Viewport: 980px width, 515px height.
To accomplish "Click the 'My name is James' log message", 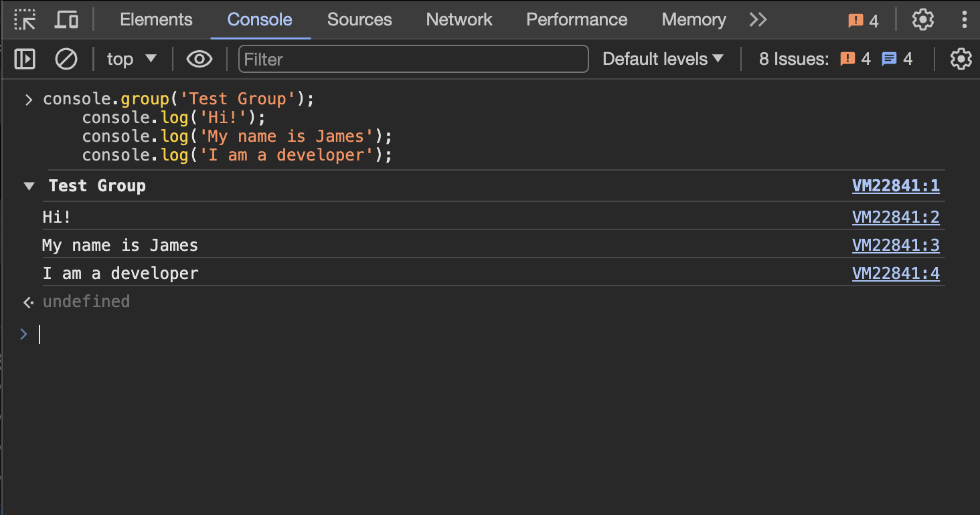I will (120, 245).
